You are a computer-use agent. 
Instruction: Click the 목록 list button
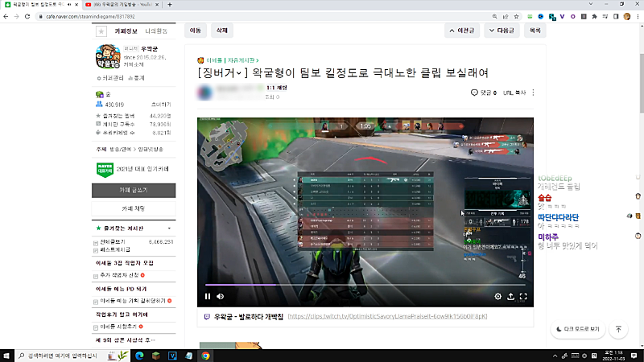click(x=535, y=31)
